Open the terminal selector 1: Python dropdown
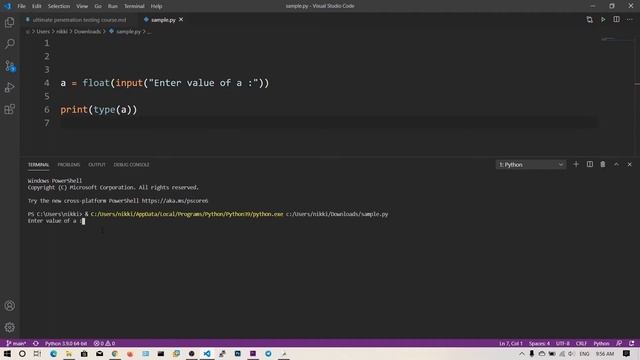 click(531, 164)
